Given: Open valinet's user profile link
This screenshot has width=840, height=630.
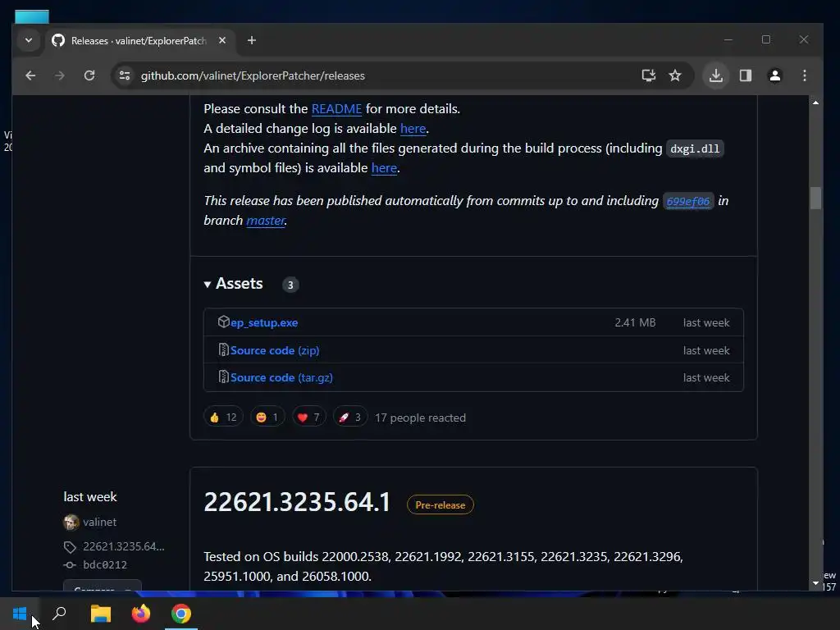Looking at the screenshot, I should coord(99,522).
